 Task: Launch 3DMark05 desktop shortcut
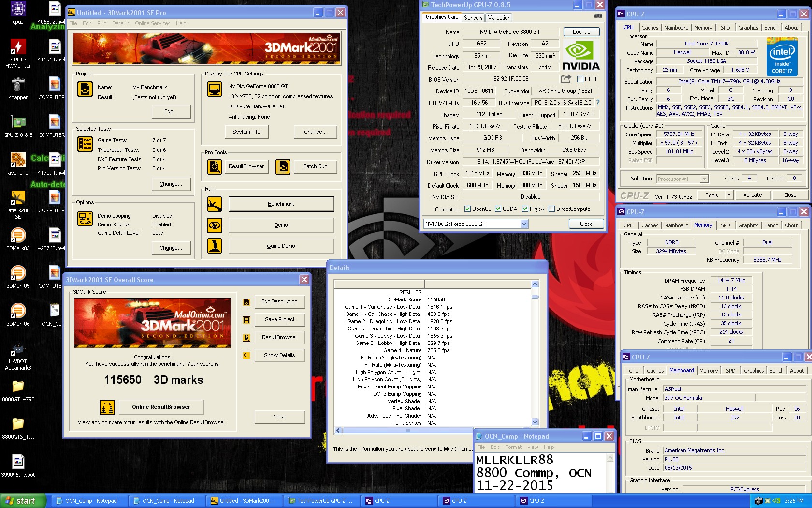(18, 277)
